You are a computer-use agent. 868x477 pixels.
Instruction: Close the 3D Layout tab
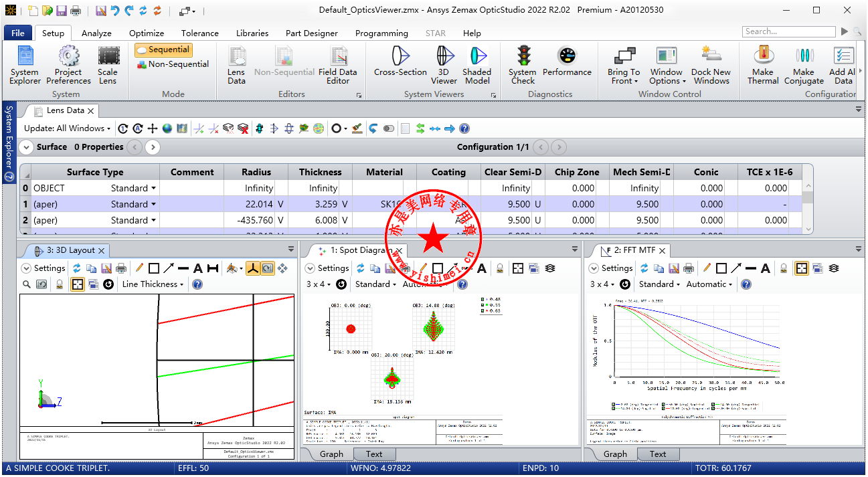(x=102, y=250)
